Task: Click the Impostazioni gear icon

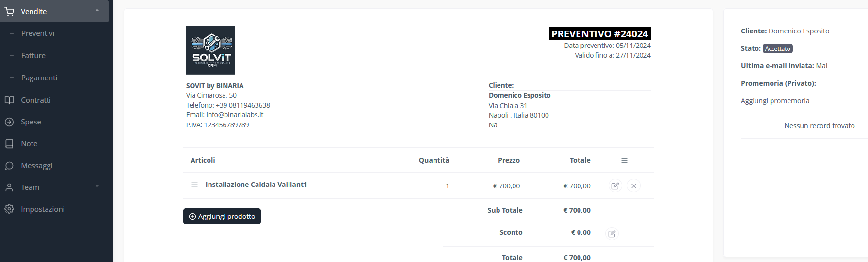Action: pyautogui.click(x=9, y=209)
